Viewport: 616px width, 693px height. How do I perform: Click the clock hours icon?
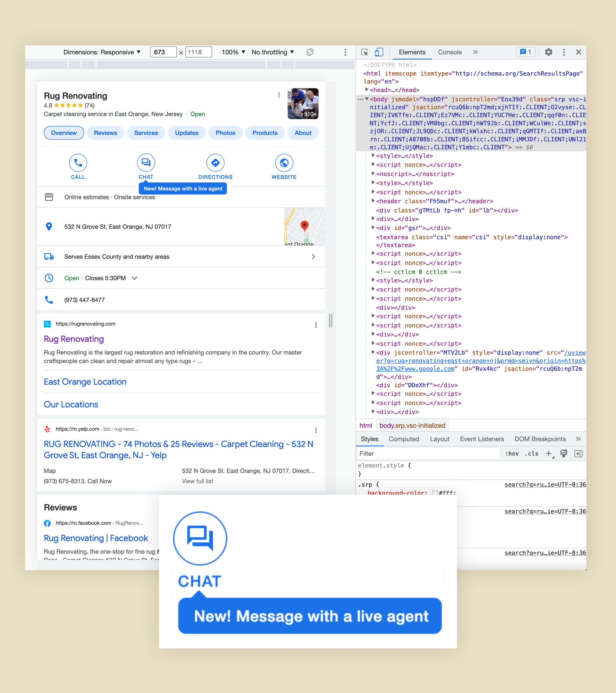(49, 278)
